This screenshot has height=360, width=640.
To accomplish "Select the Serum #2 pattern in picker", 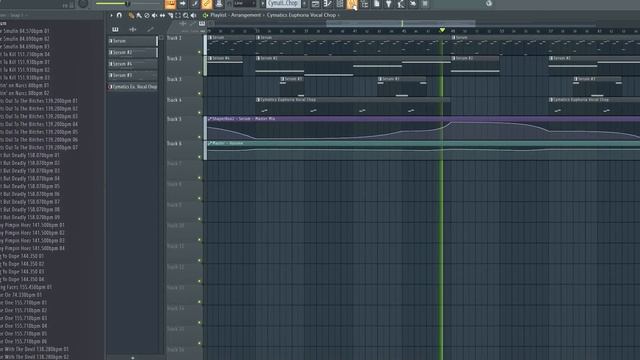I will pyautogui.click(x=133, y=52).
